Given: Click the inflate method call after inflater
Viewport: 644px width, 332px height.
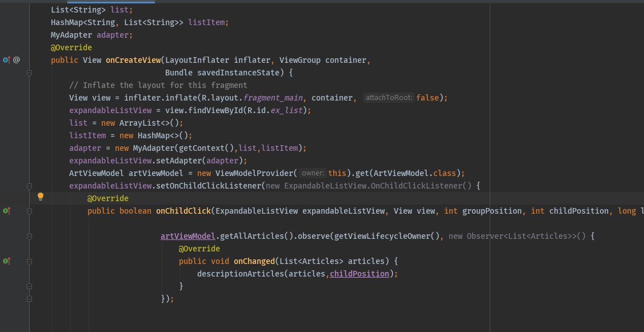Looking at the screenshot, I should (x=181, y=98).
